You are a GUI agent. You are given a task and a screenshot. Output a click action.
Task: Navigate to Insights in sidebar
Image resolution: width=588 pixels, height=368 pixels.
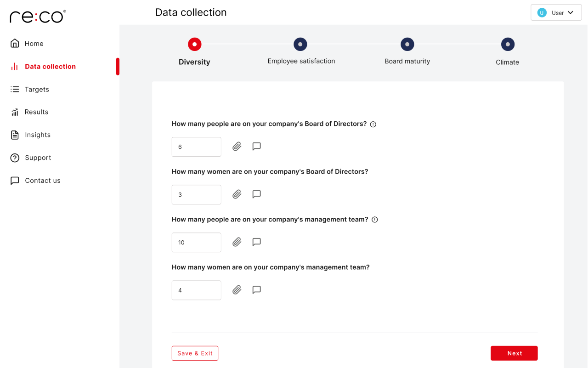click(38, 135)
